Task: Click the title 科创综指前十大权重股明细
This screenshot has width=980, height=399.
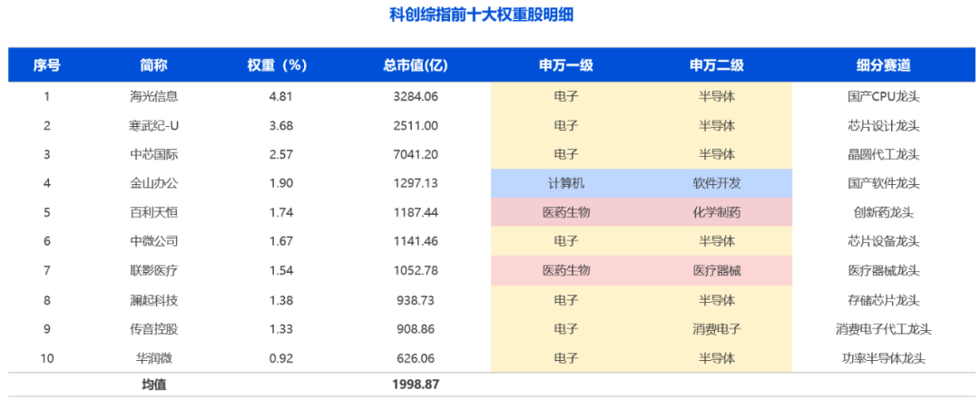Action: point(481,15)
